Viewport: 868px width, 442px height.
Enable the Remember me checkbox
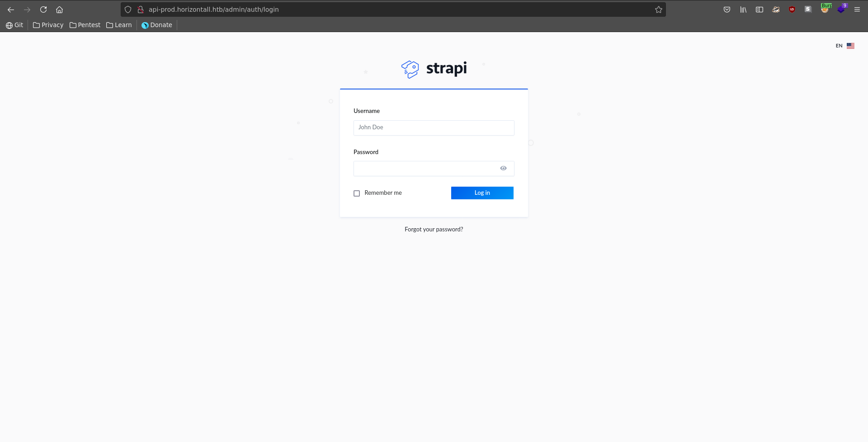coord(357,193)
